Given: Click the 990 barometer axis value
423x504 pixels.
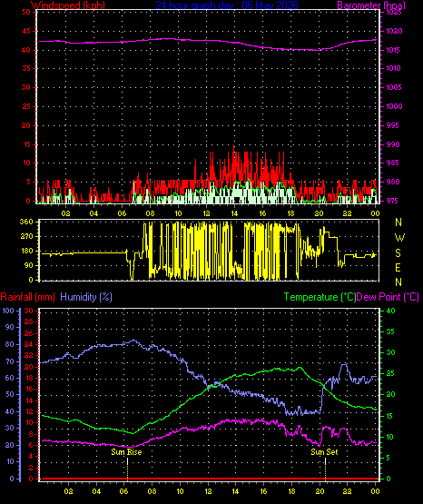Looking at the screenshot, I should pyautogui.click(x=393, y=144).
